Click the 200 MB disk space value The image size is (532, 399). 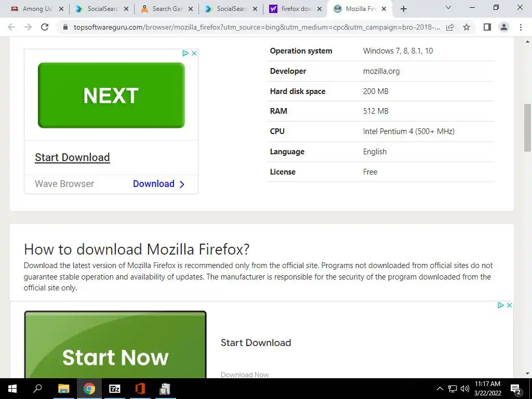(376, 91)
